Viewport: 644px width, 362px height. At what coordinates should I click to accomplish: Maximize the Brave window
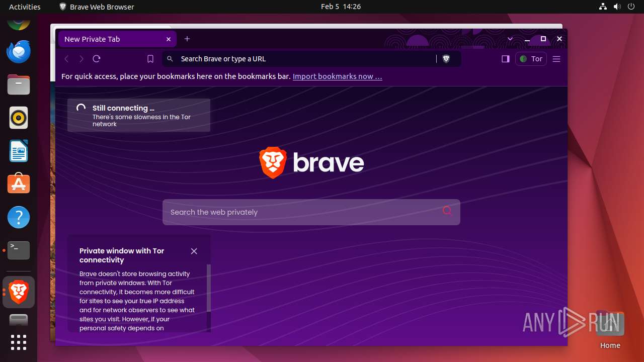pyautogui.click(x=543, y=39)
